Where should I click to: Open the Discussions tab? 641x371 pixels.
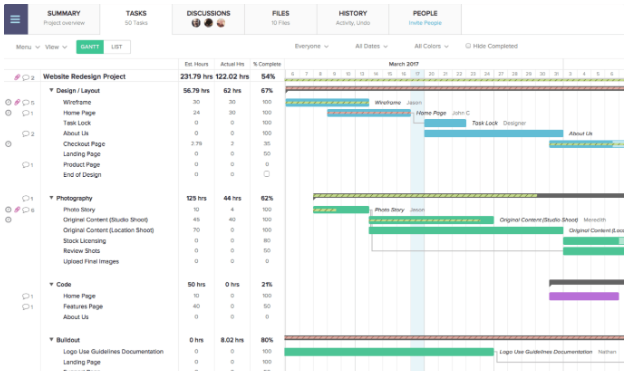click(208, 19)
